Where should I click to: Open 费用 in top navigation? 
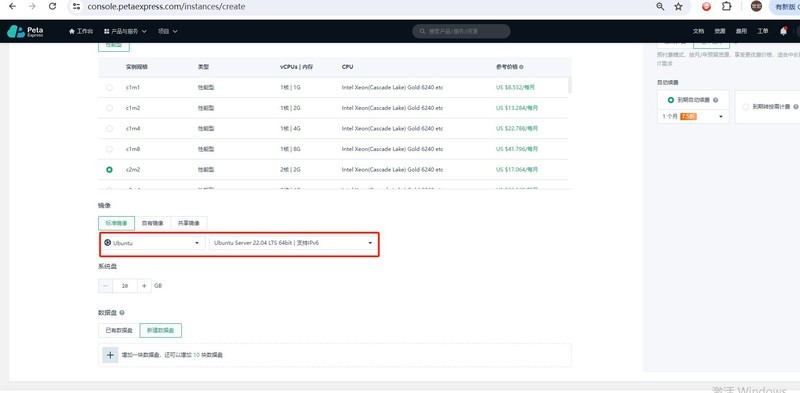pyautogui.click(x=741, y=31)
